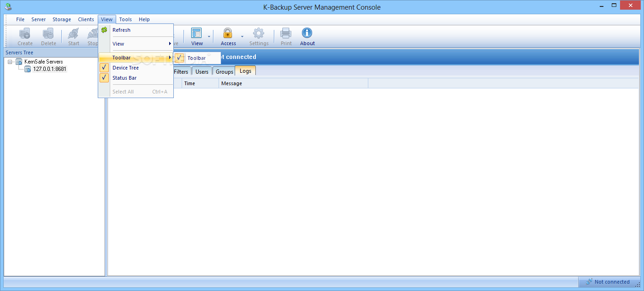Sort logs by the Time column header
Image resolution: width=644 pixels, height=291 pixels.
(200, 83)
